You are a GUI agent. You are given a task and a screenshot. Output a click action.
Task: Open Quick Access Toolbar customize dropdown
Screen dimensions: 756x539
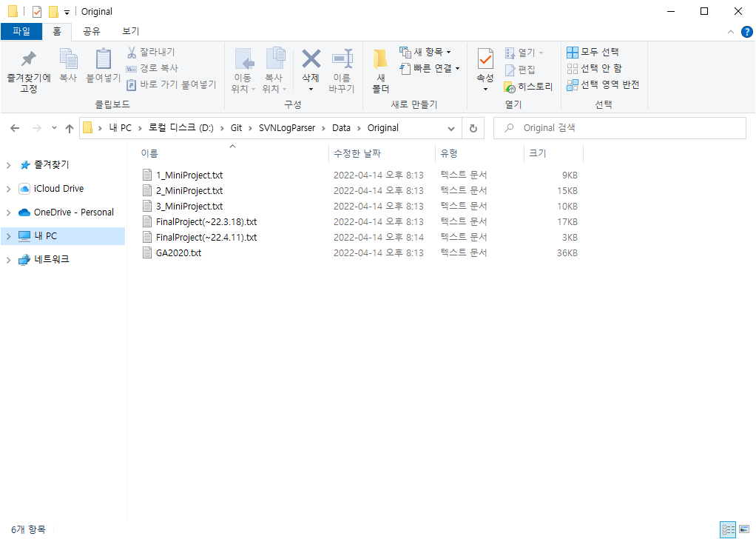(x=67, y=12)
